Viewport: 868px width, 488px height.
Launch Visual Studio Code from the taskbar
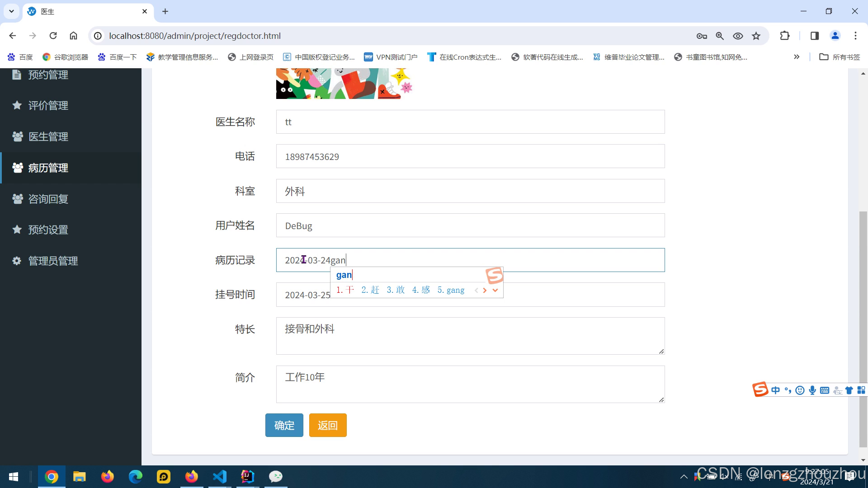[220, 477]
